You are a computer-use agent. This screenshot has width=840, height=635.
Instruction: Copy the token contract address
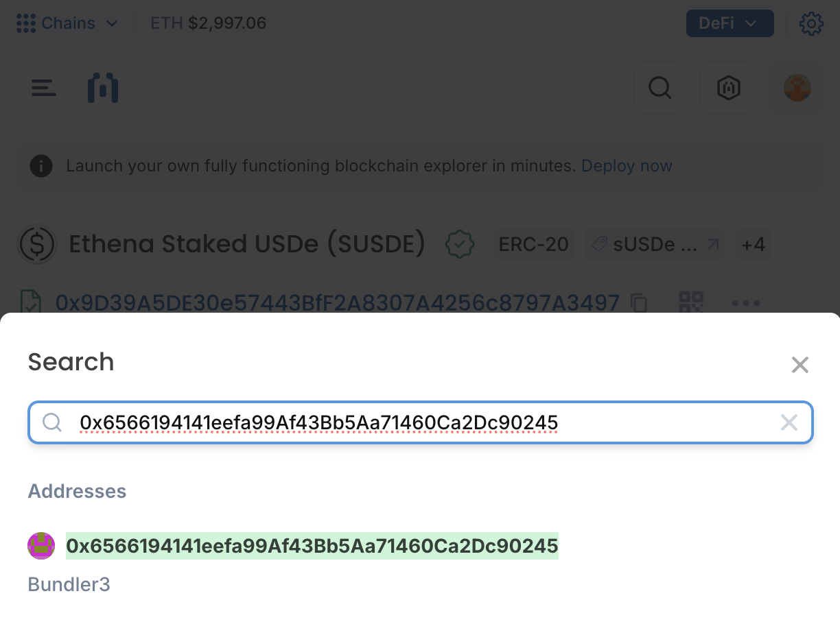pyautogui.click(x=640, y=302)
